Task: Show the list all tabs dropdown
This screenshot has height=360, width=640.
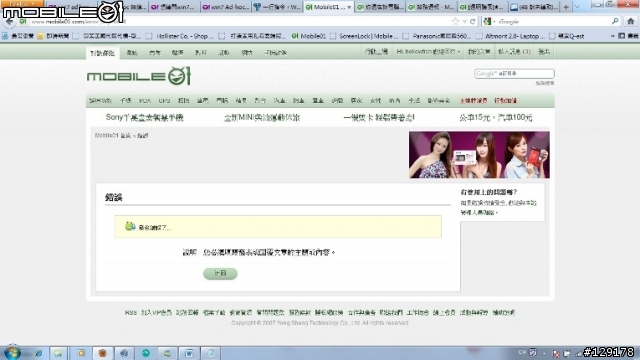Action: pos(577,7)
